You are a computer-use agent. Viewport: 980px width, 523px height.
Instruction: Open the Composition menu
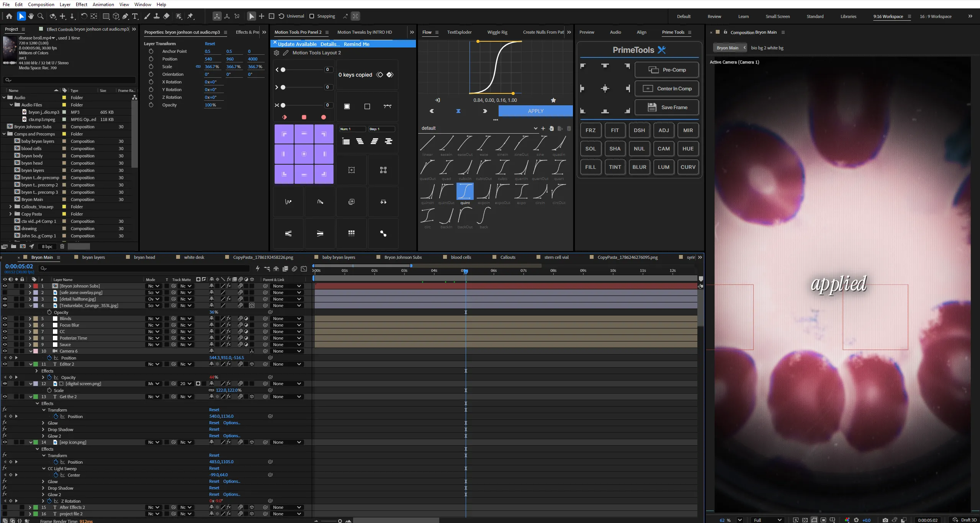[41, 4]
